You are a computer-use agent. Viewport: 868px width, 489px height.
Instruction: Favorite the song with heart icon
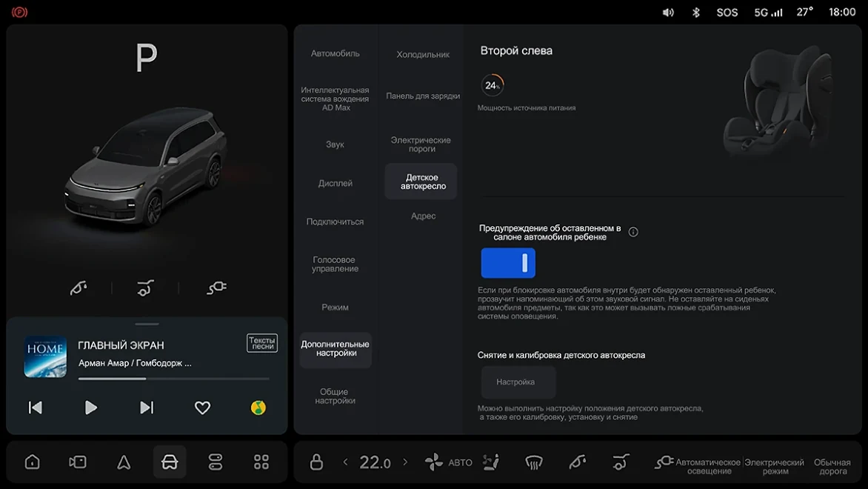pyautogui.click(x=203, y=408)
